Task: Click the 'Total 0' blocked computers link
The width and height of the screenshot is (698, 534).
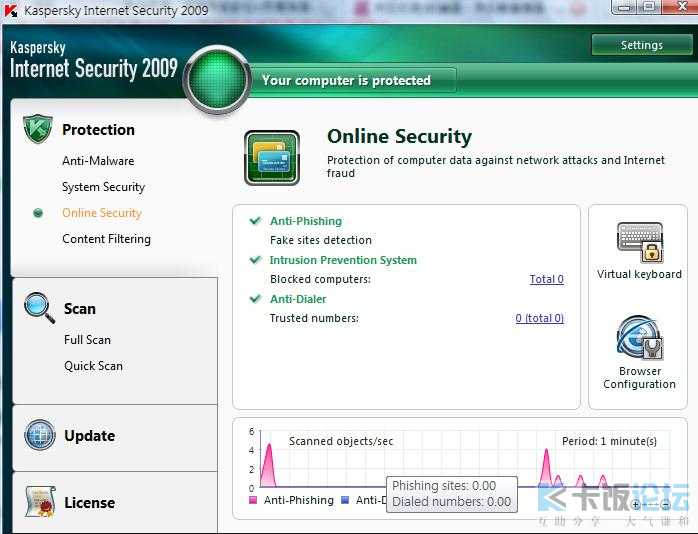Action: pyautogui.click(x=547, y=279)
